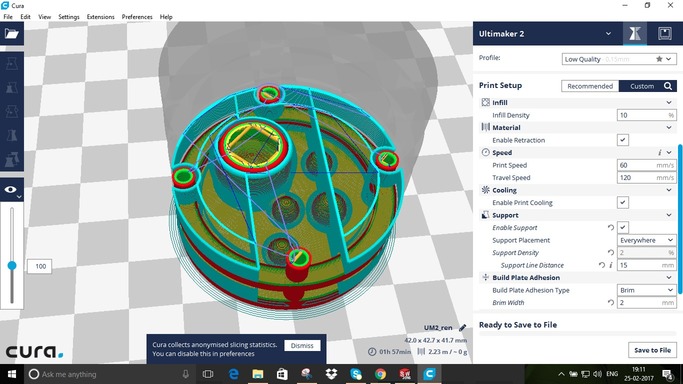Click the pencil icon next to UM2_ren

pyautogui.click(x=462, y=327)
